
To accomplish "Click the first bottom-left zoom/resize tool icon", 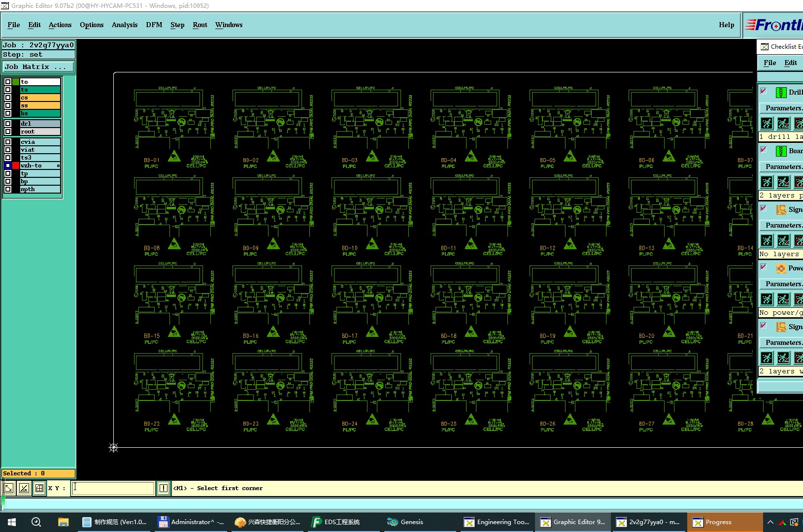I will 8,488.
